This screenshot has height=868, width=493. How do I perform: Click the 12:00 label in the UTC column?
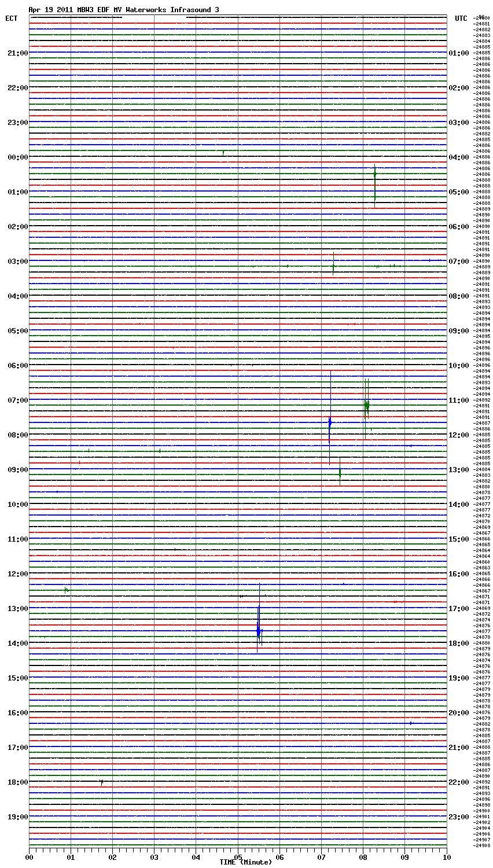pos(459,435)
